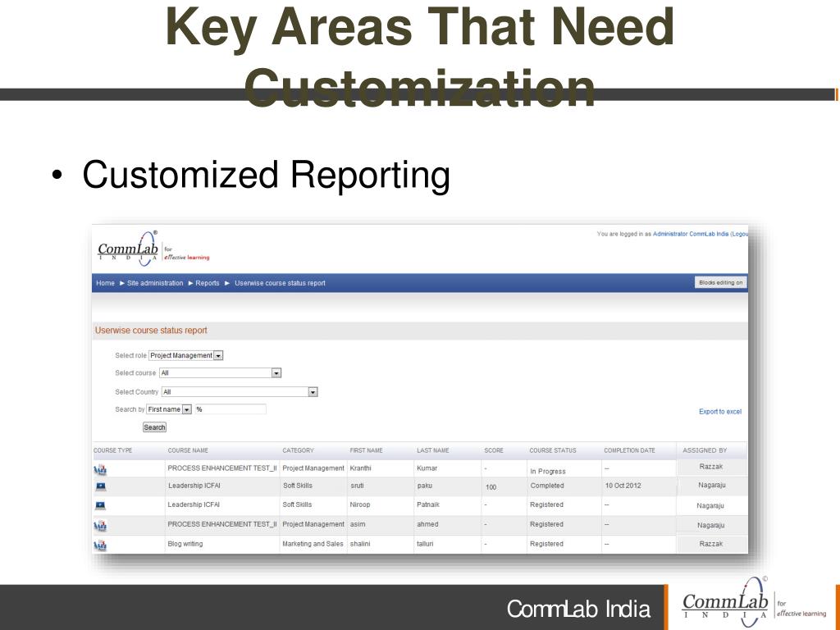Click first name shalini
Image resolution: width=840 pixels, height=630 pixels.
pyautogui.click(x=360, y=544)
